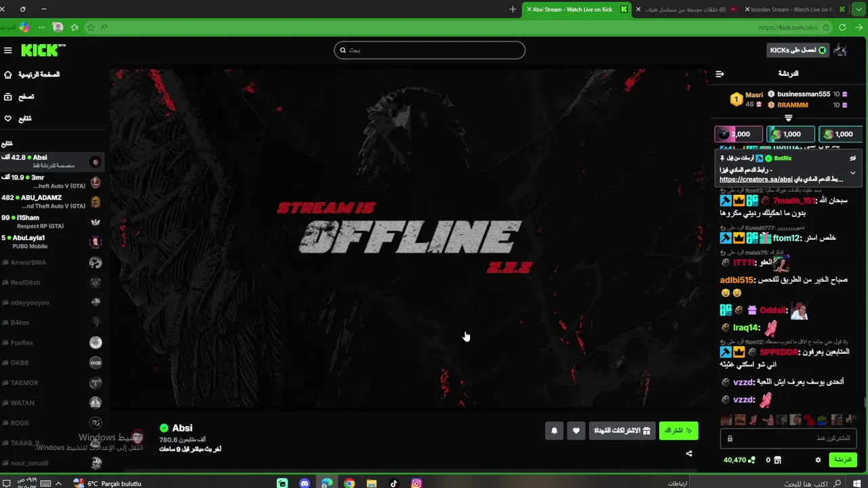Click the KICK logo
Image resolution: width=868 pixels, height=488 pixels.
coord(43,50)
